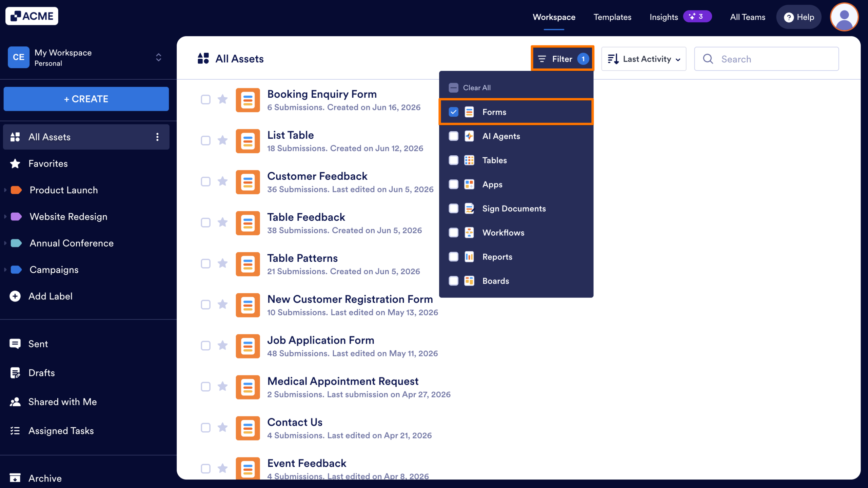Open the All Assets three-dot menu
The image size is (868, 488).
157,137
